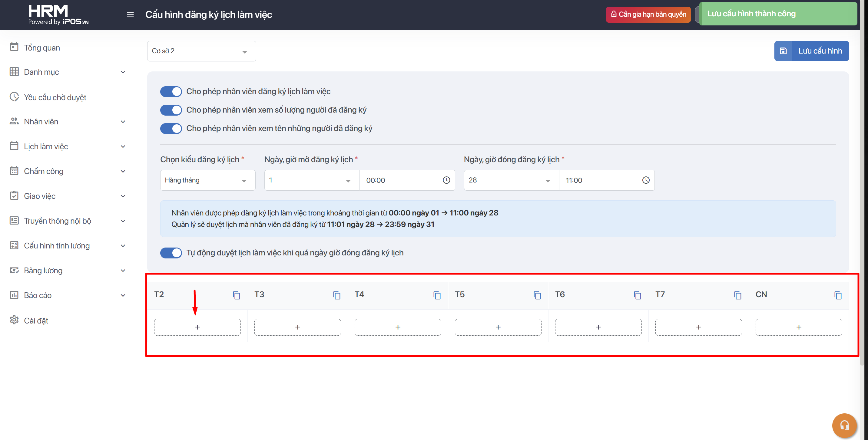This screenshot has width=868, height=440.
Task: Click the hamburger menu icon
Action: 130,15
